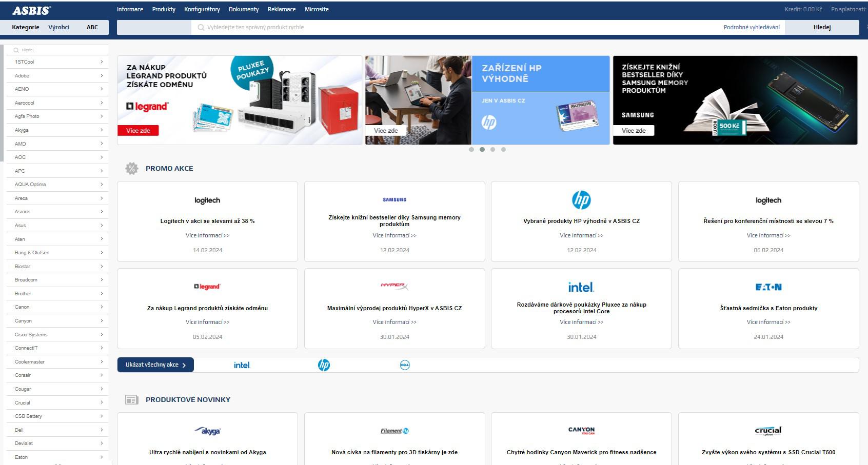The image size is (868, 465).
Task: Click the sidebar Hledej filter field
Action: click(56, 50)
